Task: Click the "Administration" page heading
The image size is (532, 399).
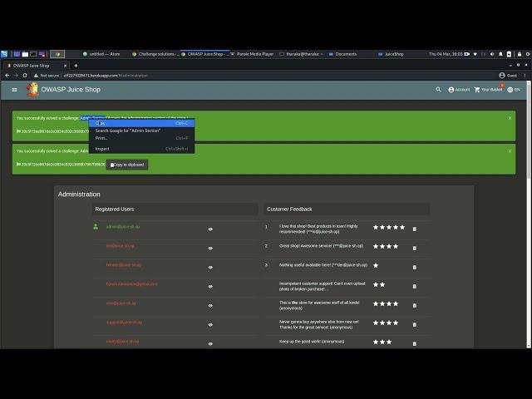Action: point(79,195)
